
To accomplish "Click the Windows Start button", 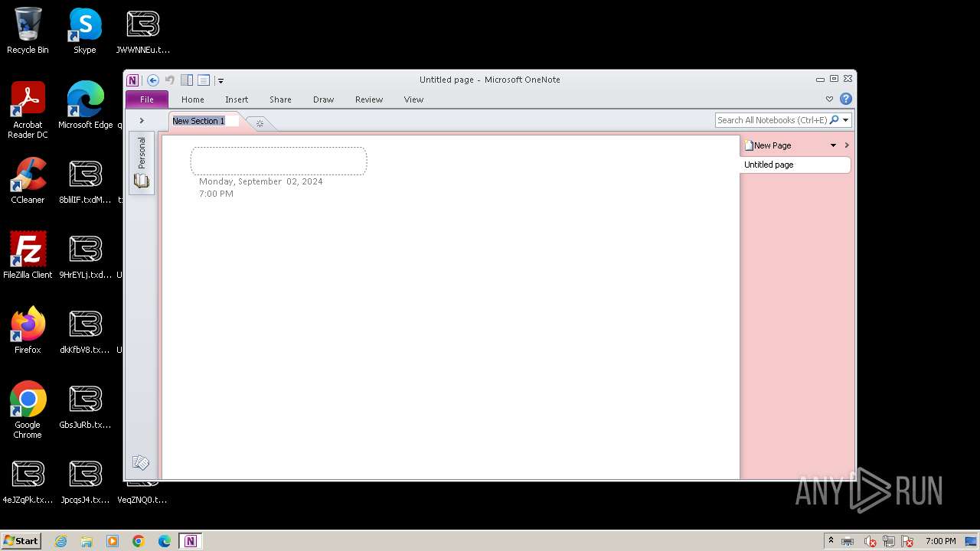I will (21, 540).
